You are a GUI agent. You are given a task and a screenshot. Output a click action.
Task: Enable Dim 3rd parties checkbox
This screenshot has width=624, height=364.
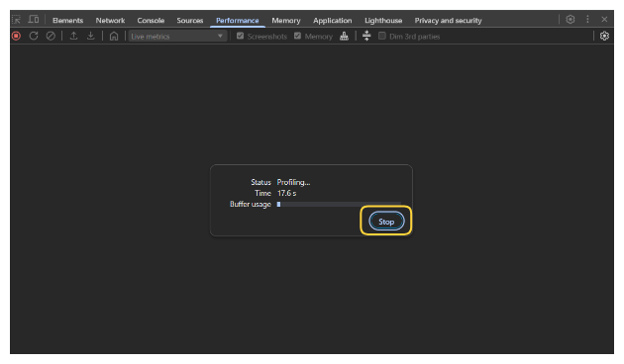coord(382,37)
